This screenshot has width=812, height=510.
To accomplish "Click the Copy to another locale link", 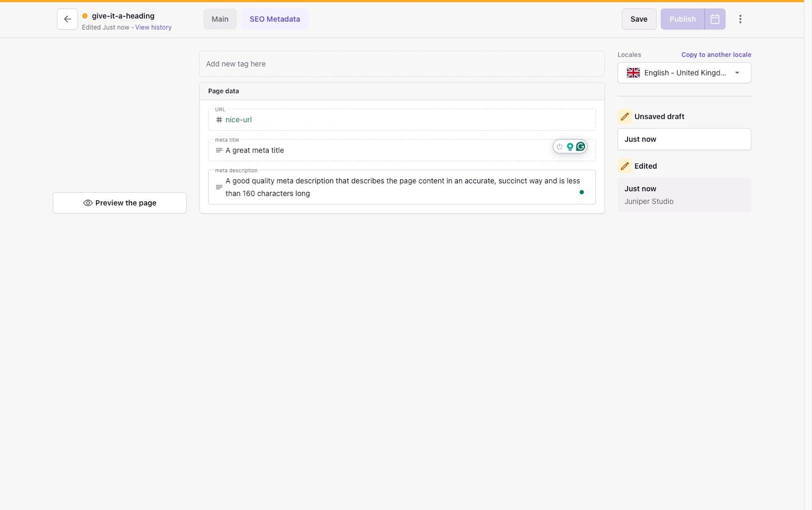I will click(716, 54).
